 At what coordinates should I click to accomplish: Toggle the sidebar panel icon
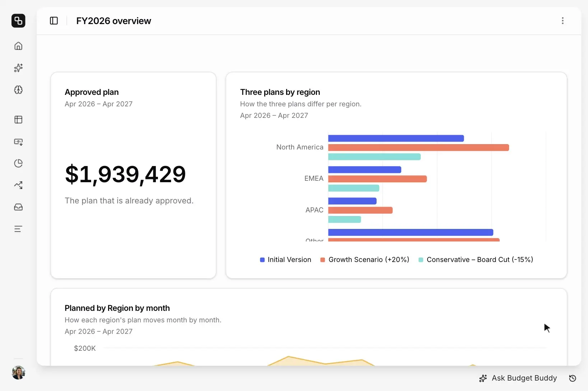[54, 21]
